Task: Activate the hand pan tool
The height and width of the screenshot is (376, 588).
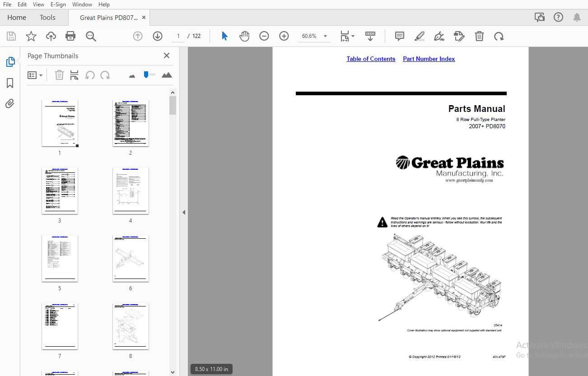Action: [x=244, y=36]
